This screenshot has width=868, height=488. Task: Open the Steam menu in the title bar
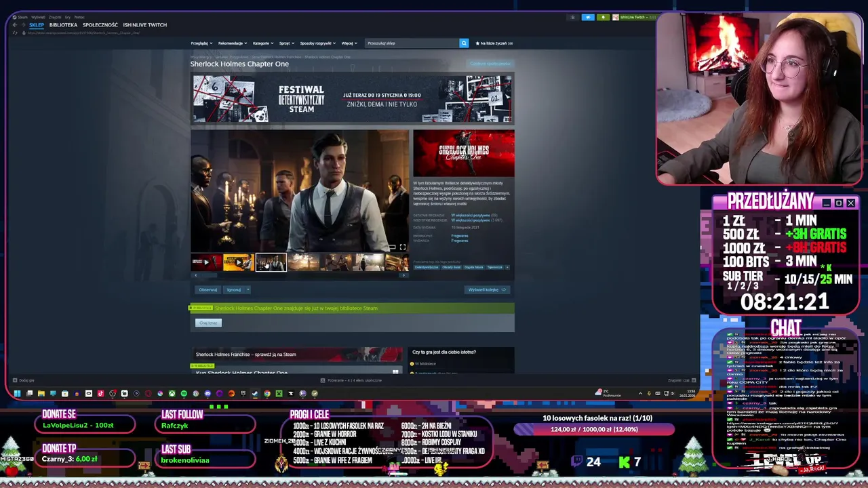pyautogui.click(x=22, y=17)
